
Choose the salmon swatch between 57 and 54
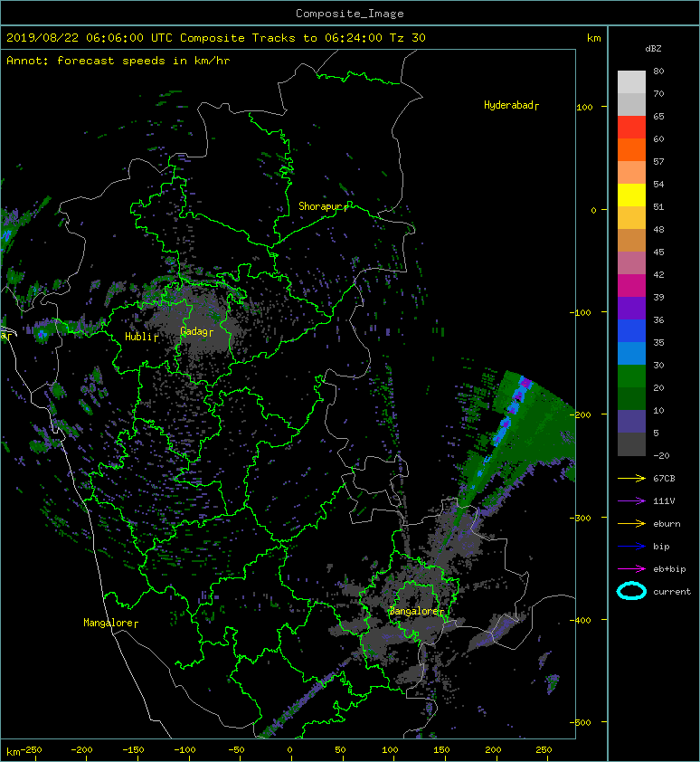pyautogui.click(x=631, y=173)
